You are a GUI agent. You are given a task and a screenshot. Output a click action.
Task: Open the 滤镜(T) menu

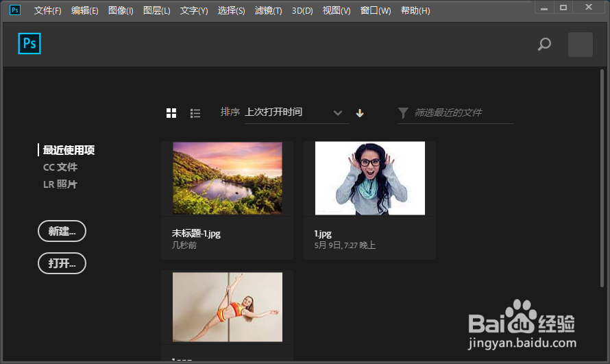(x=268, y=10)
